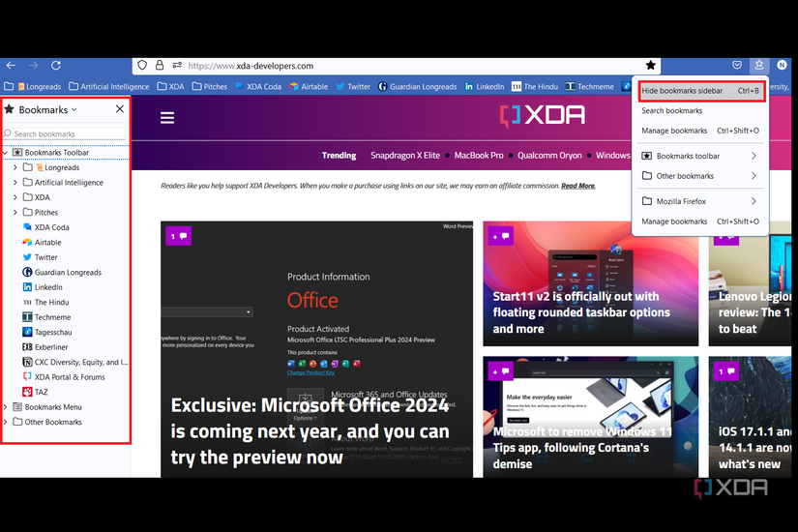Image resolution: width=798 pixels, height=532 pixels.
Task: Open Twitter toolbar bookmark
Action: [353, 86]
